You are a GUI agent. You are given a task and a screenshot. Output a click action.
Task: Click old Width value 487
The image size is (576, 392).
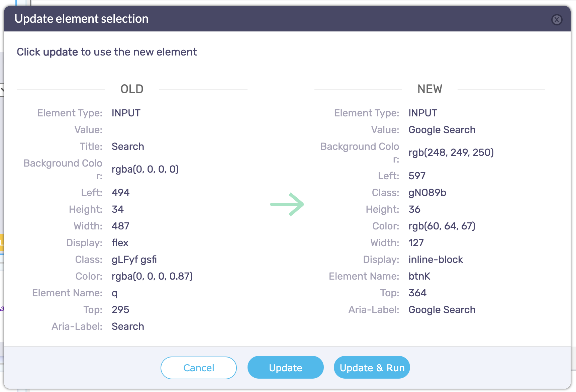(x=120, y=226)
